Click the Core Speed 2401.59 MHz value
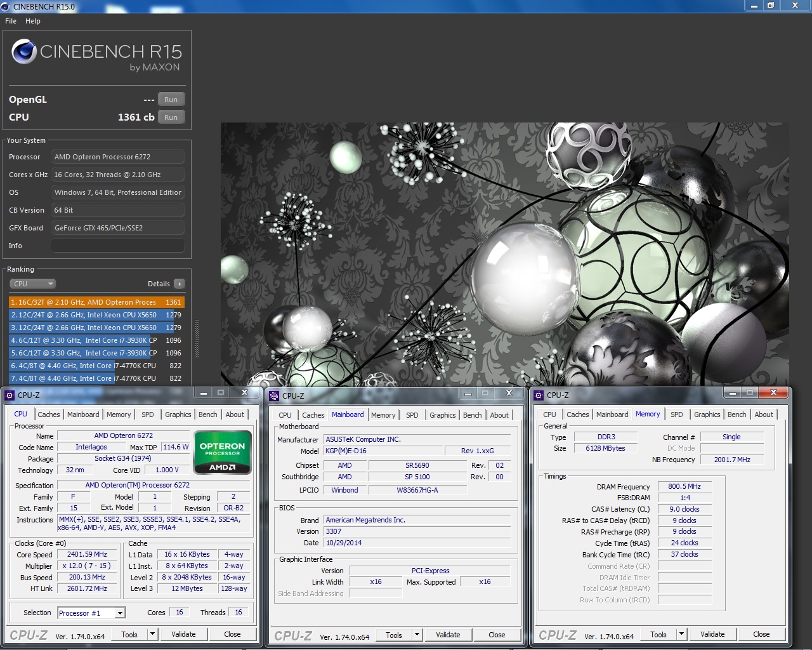This screenshot has width=812, height=650. pos(88,554)
